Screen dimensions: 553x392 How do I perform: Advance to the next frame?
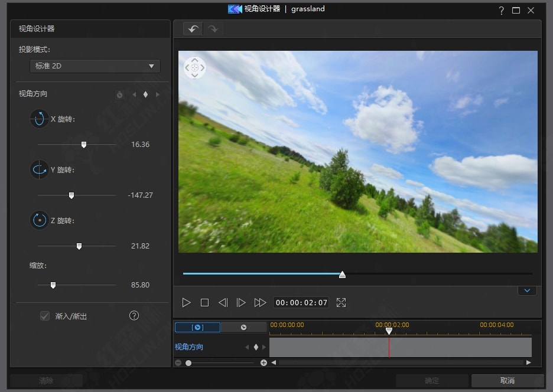[x=241, y=303]
